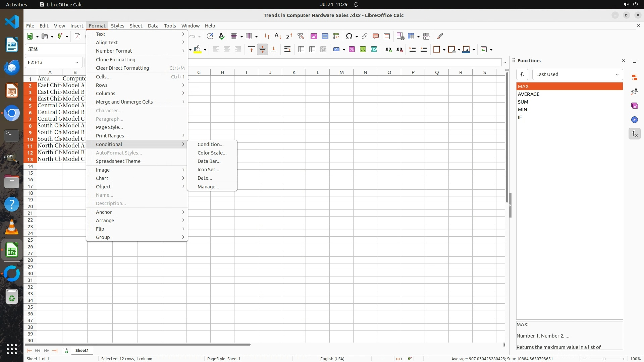Select Color Scale from Conditional submenu
This screenshot has height=362, width=644.
click(x=212, y=153)
